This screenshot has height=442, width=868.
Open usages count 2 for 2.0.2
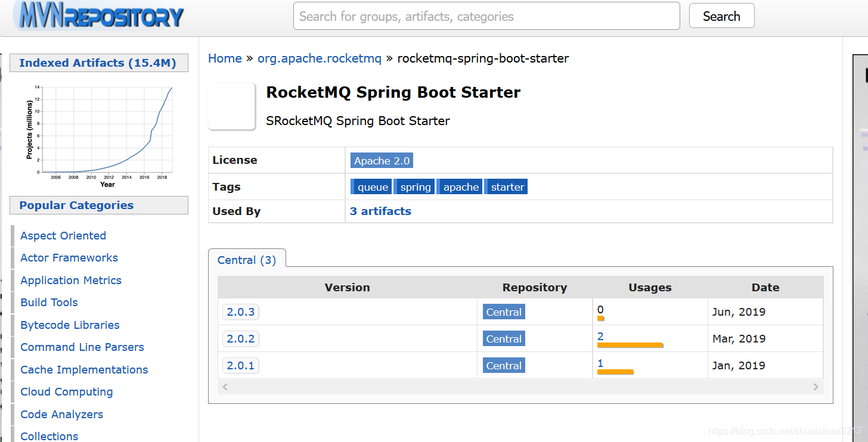[600, 336]
